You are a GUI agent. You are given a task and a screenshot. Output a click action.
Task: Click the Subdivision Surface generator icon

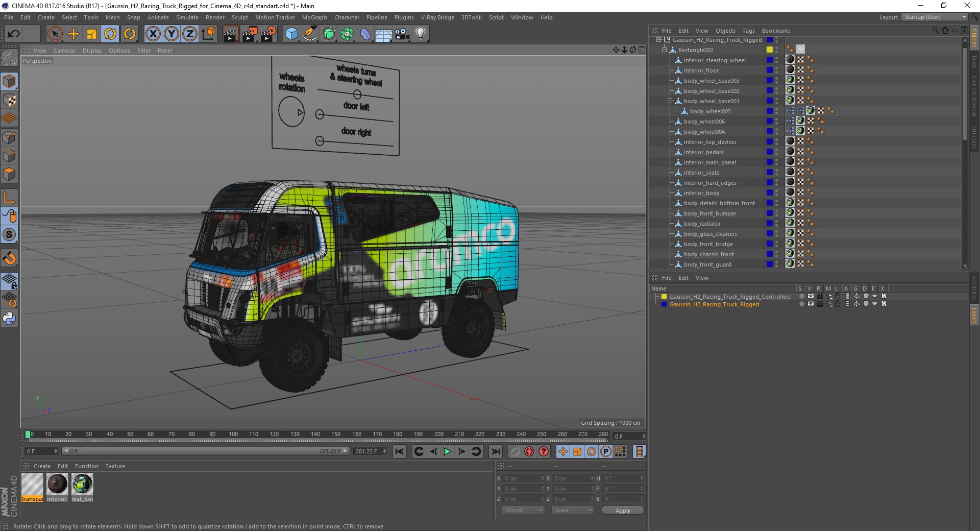(329, 34)
